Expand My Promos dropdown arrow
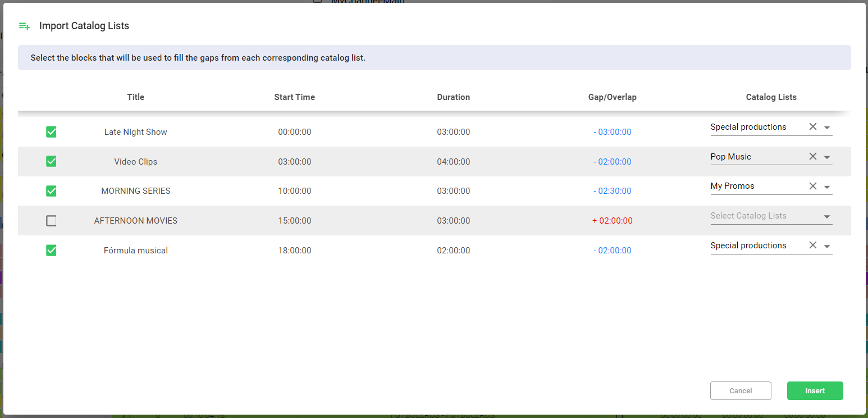 [827, 187]
